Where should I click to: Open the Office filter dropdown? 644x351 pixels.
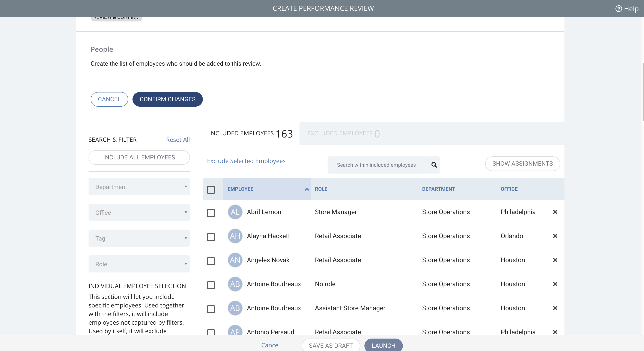[139, 212]
